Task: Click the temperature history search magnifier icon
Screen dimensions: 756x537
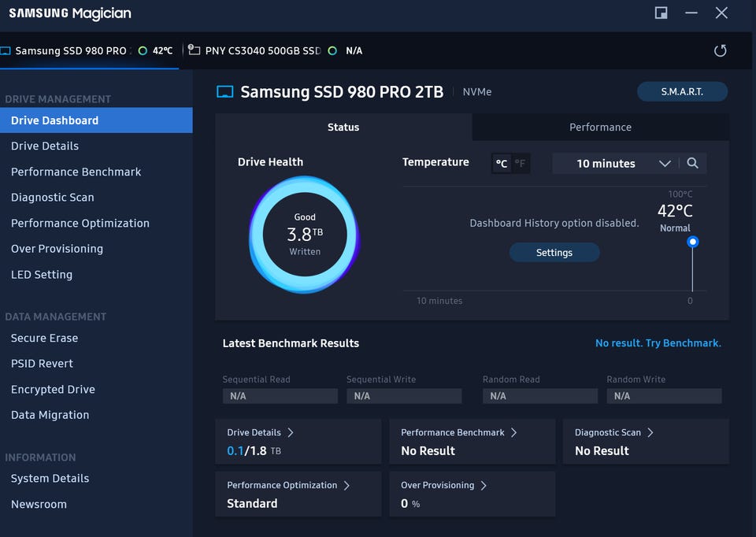Action: pos(692,163)
